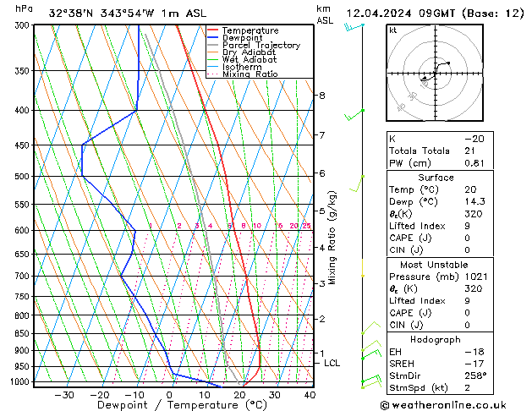Click the 750 hPa pressure label

[x=24, y=297]
